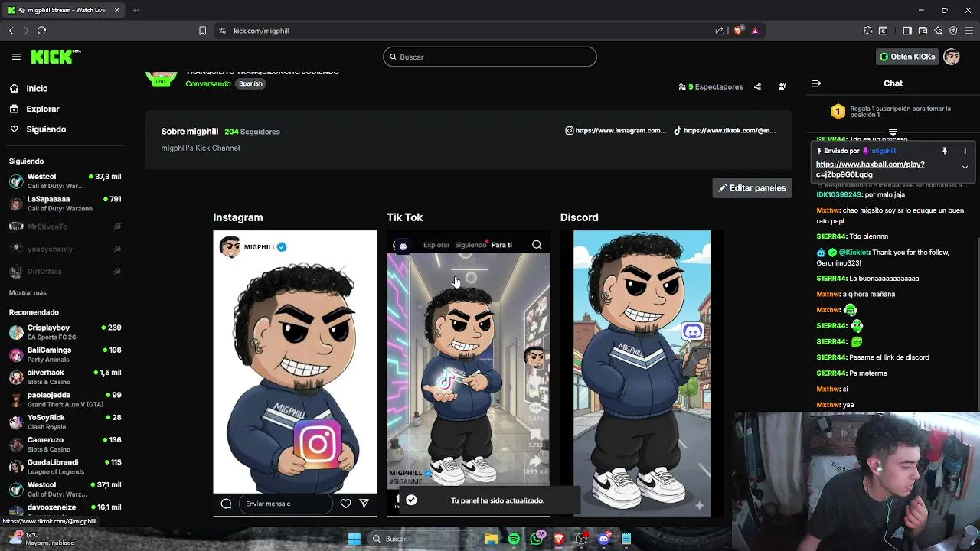Open the haxball.com pinned link

[x=871, y=169]
